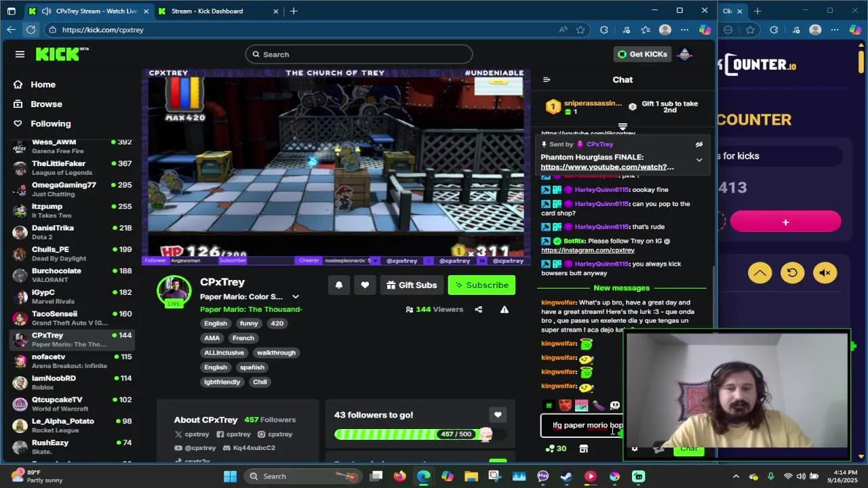Image resolution: width=868 pixels, height=488 pixels.
Task: Open the user avatar menu in Kick header
Action: pyautogui.click(x=685, y=54)
